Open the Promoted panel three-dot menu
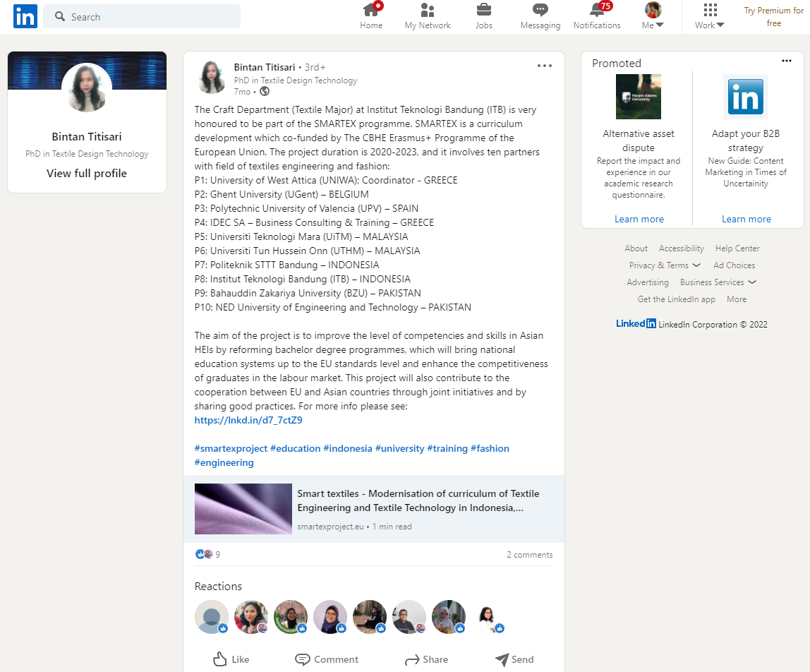The image size is (810, 672). 786,61
